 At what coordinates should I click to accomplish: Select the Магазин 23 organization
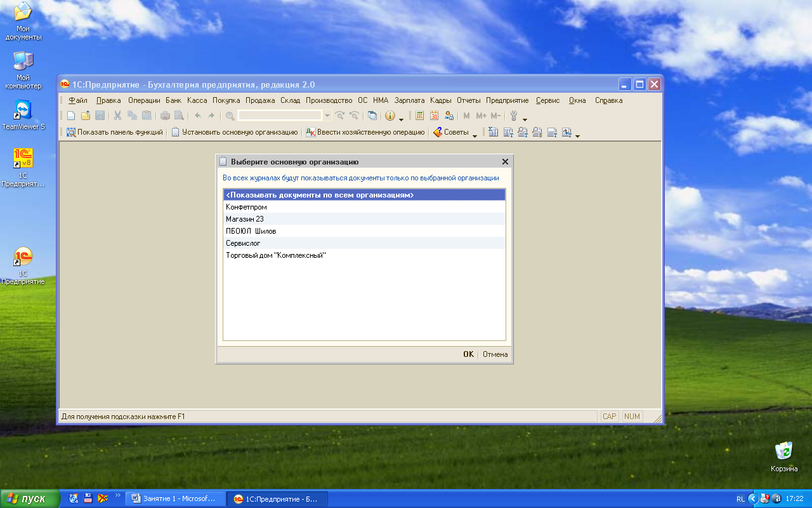click(364, 219)
